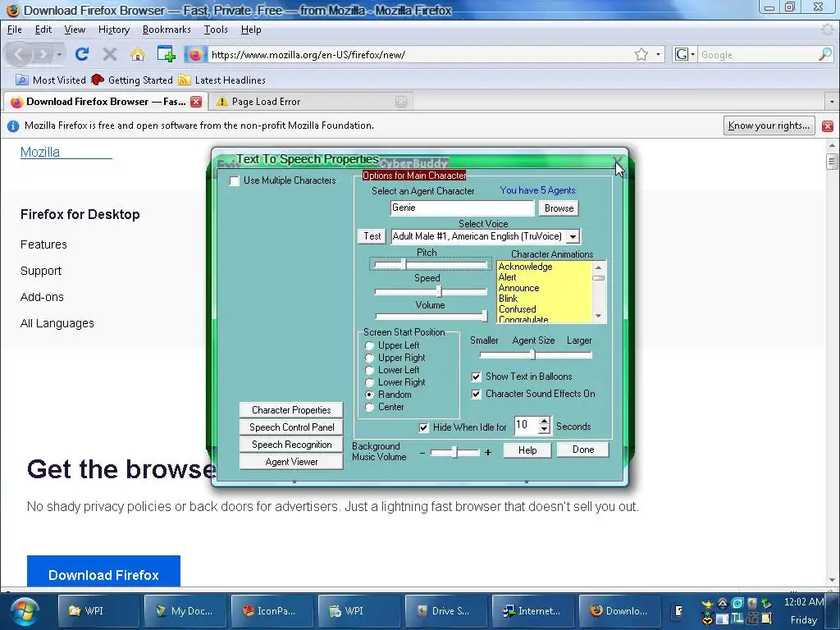Open the Select Voice dropdown

[x=573, y=236]
